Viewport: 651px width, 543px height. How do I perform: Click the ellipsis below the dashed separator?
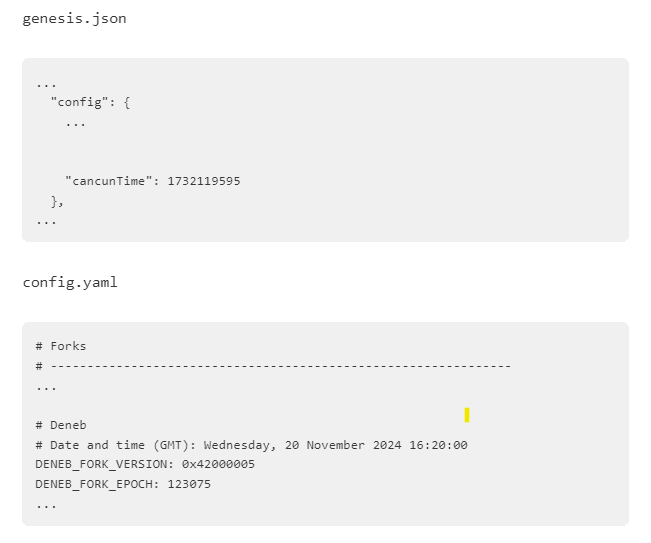tap(46, 386)
